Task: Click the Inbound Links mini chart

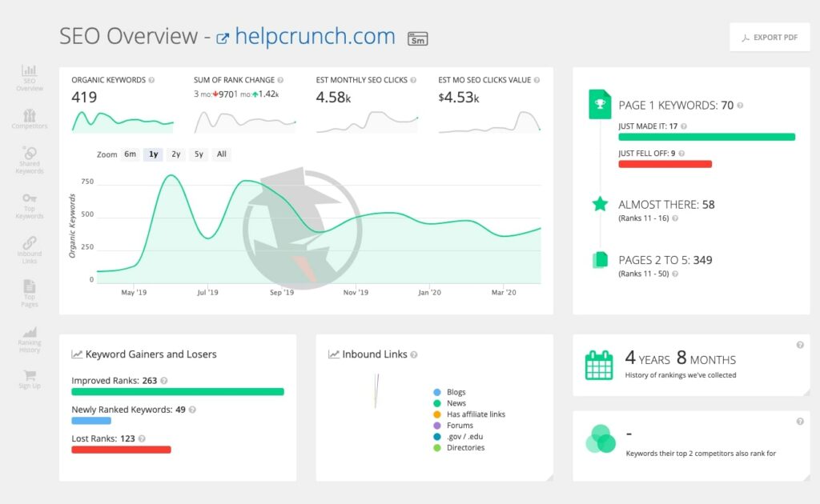Action: coord(376,390)
